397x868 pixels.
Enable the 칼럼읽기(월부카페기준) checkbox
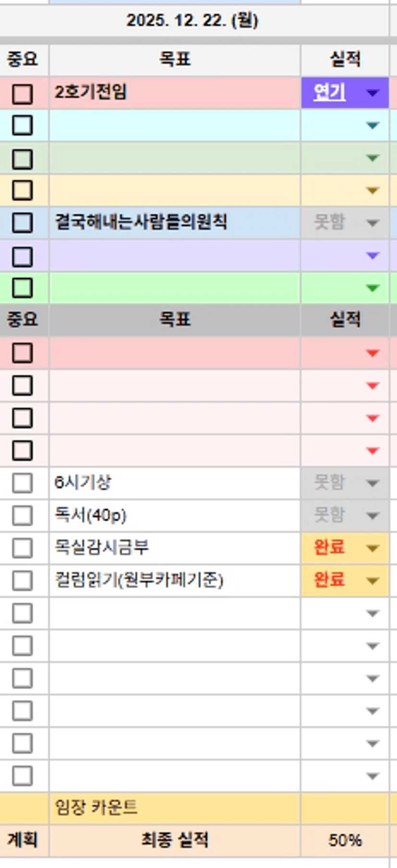(22, 580)
